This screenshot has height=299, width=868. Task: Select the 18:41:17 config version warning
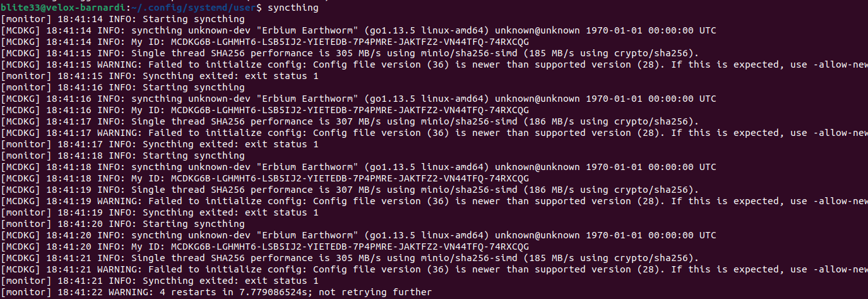tap(434, 133)
